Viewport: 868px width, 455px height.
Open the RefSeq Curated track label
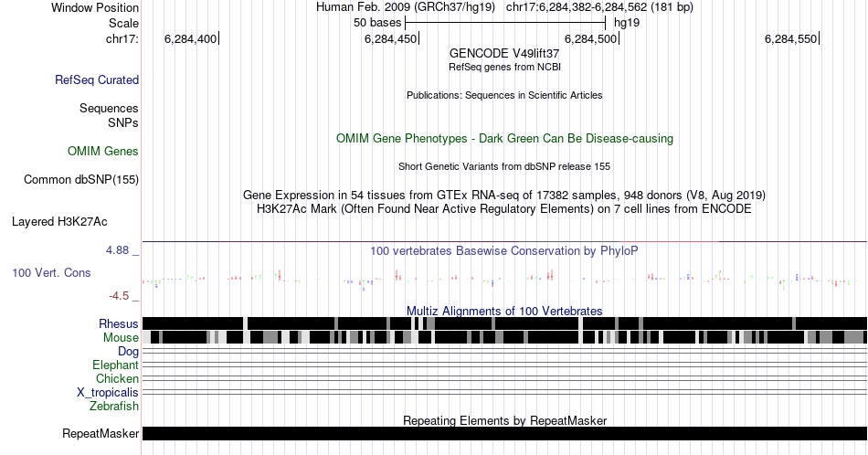(96, 79)
